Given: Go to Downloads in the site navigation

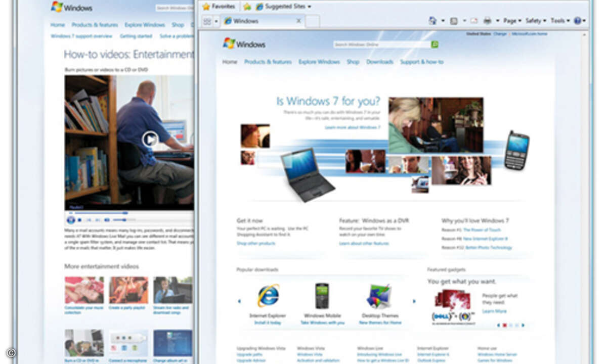Looking at the screenshot, I should pos(380,62).
